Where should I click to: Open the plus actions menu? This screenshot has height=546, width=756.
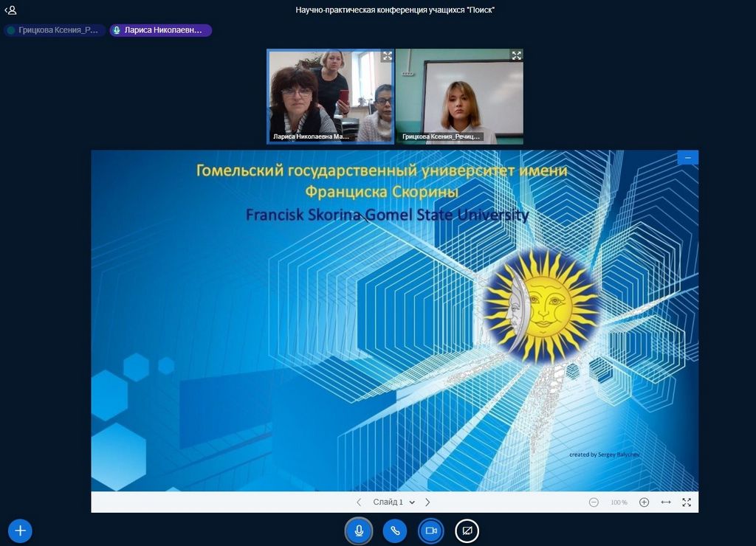tap(20, 531)
